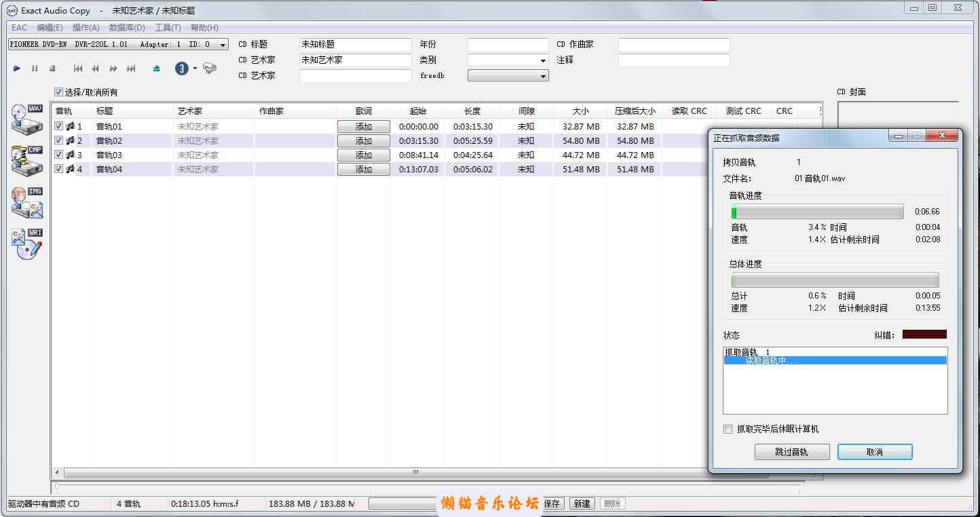Click the 年份 input field

pyautogui.click(x=508, y=44)
